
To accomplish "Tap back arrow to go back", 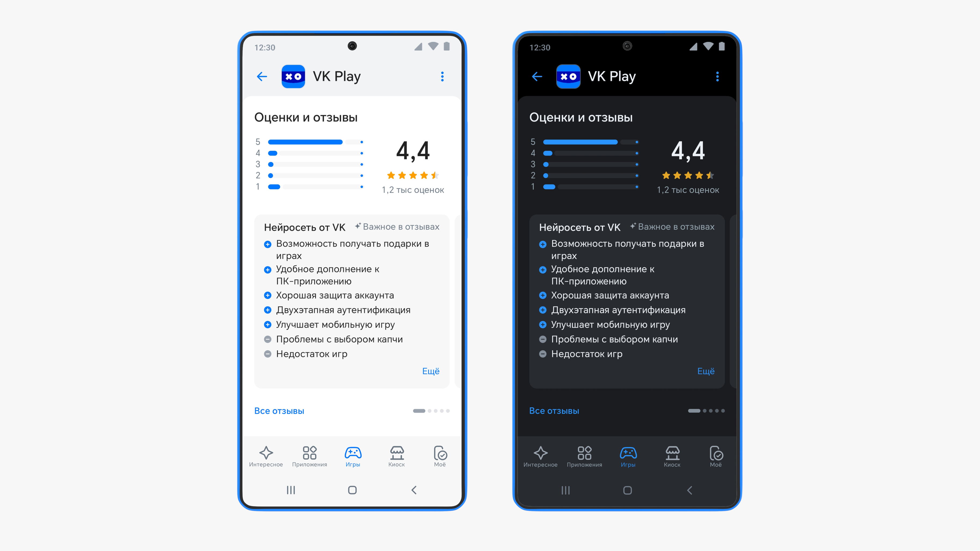I will pyautogui.click(x=263, y=76).
